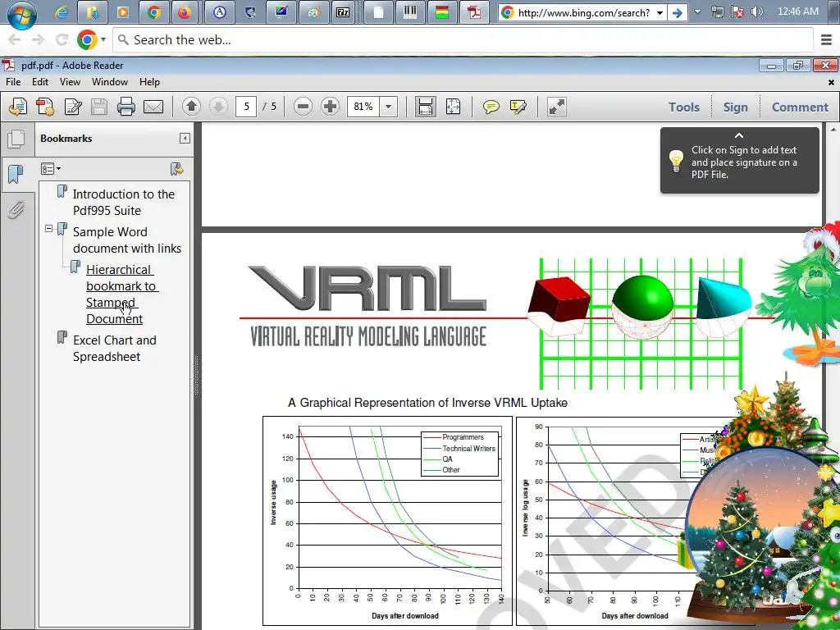Open the taskbar address bar dropdown arrow

click(x=660, y=12)
